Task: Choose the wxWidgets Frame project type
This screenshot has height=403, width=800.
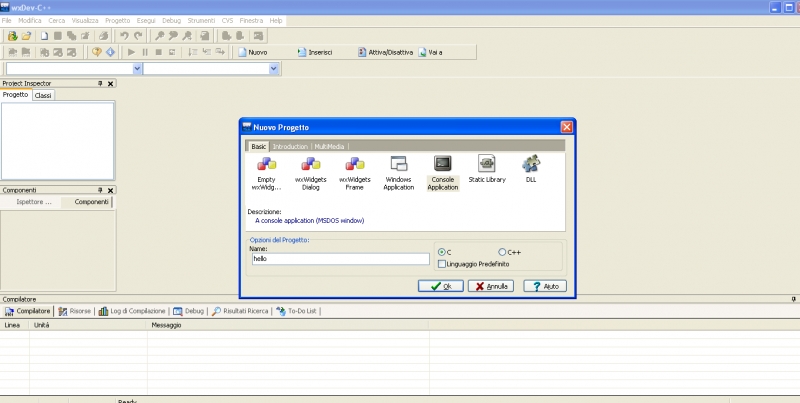Action: point(355,173)
